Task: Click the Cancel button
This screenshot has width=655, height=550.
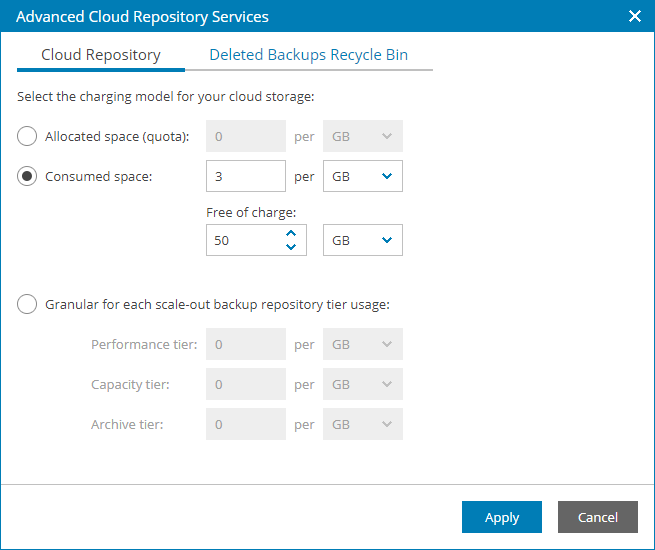Action: click(x=597, y=517)
